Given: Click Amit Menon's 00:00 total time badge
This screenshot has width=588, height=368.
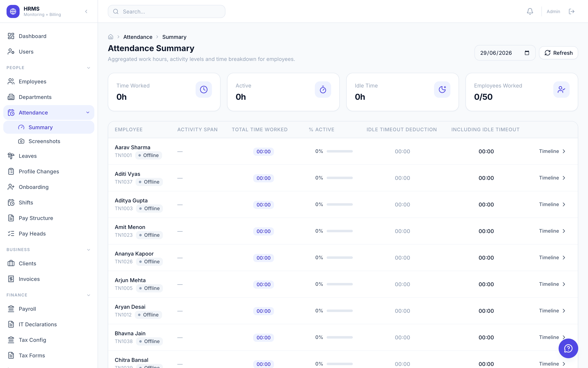Looking at the screenshot, I should tap(263, 231).
